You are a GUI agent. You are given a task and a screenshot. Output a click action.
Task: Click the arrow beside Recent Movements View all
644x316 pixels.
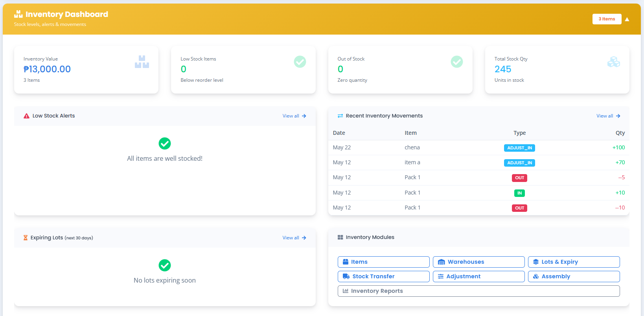[x=618, y=116]
